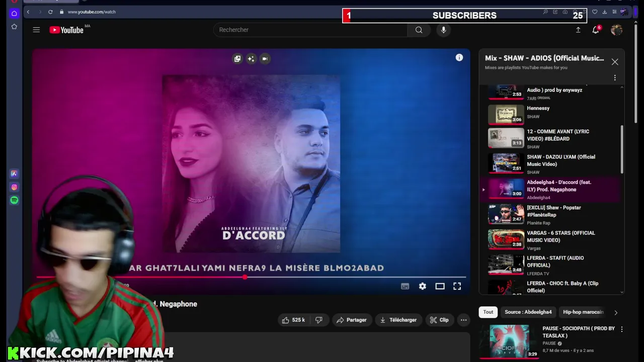Click the video pop-out icon above player
Image resolution: width=644 pixels, height=362 pixels.
237,59
